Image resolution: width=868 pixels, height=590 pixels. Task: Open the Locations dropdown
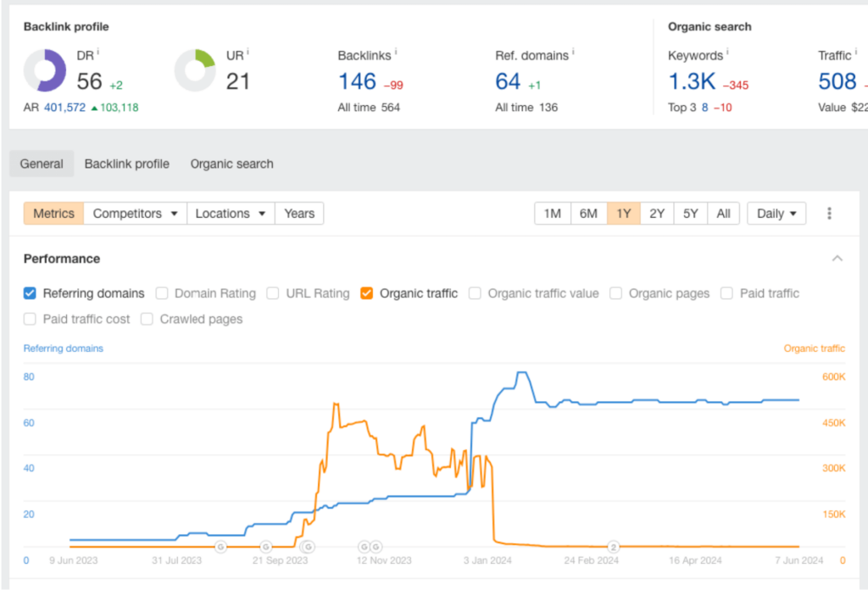tap(231, 213)
